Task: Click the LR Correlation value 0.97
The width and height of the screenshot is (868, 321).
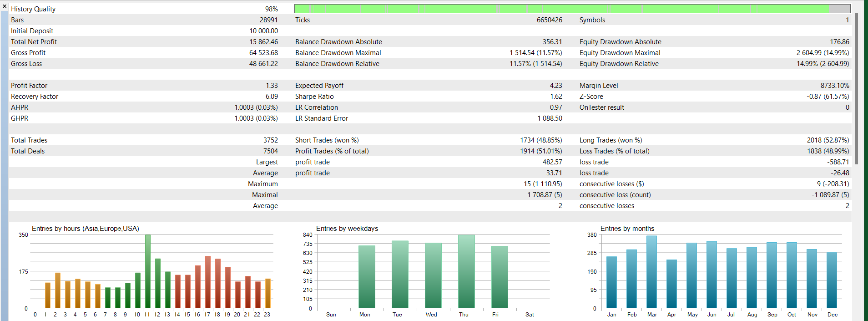Action: click(x=556, y=107)
